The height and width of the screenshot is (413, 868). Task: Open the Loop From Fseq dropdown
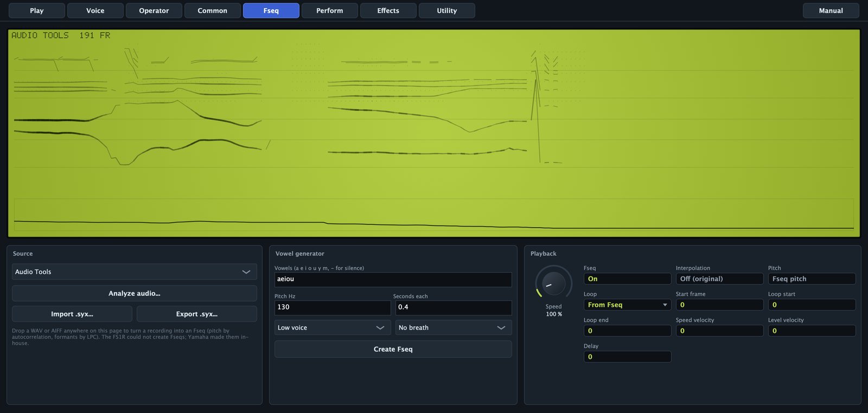click(x=628, y=305)
